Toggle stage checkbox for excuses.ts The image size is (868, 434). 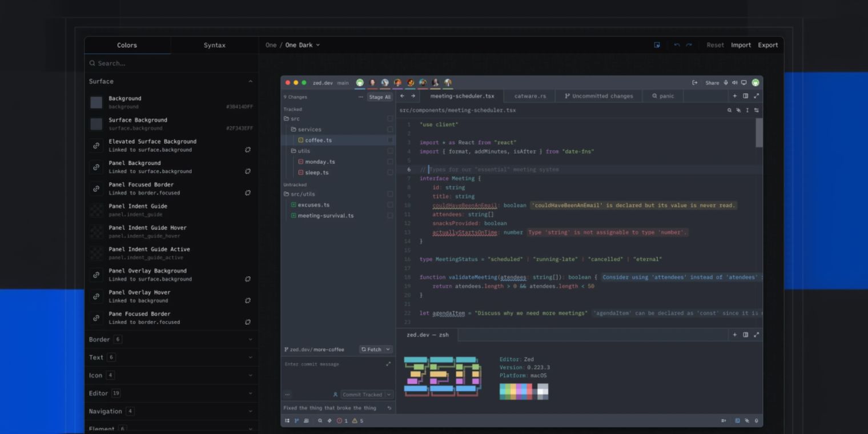pyautogui.click(x=390, y=204)
